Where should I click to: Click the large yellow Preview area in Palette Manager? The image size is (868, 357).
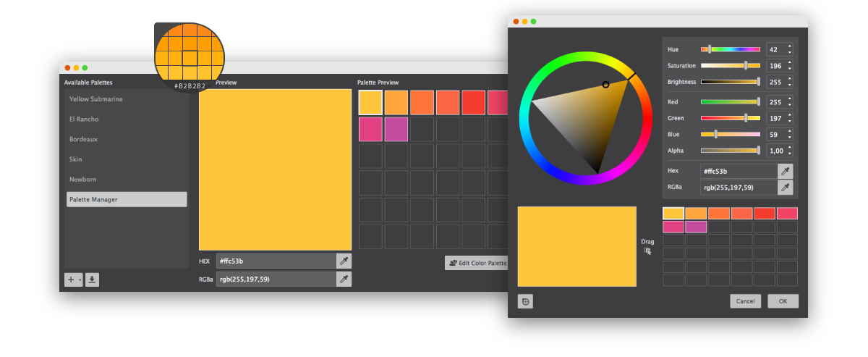[x=275, y=169]
